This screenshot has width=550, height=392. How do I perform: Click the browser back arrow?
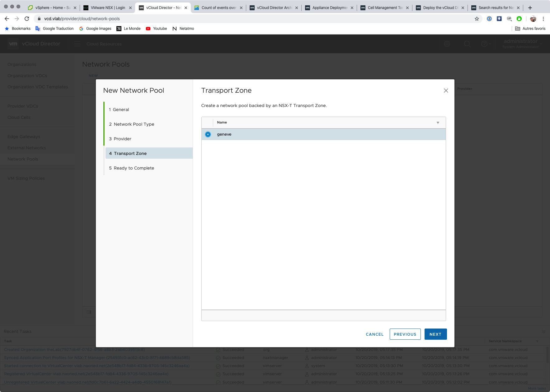point(7,19)
